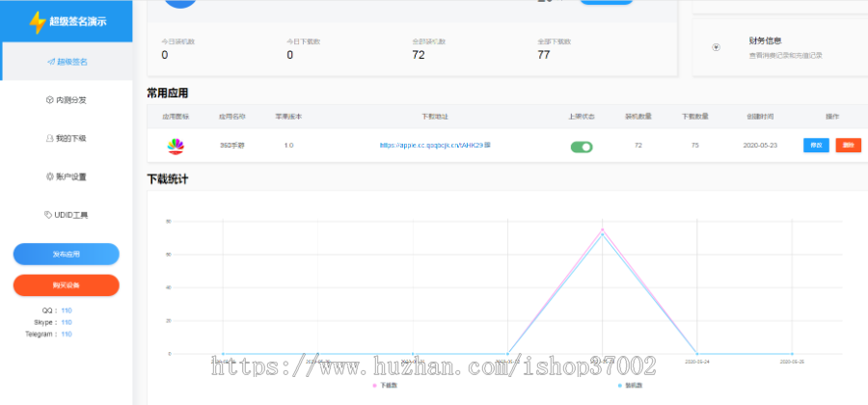
Task: Click the app name cell 360手游
Action: 231,146
